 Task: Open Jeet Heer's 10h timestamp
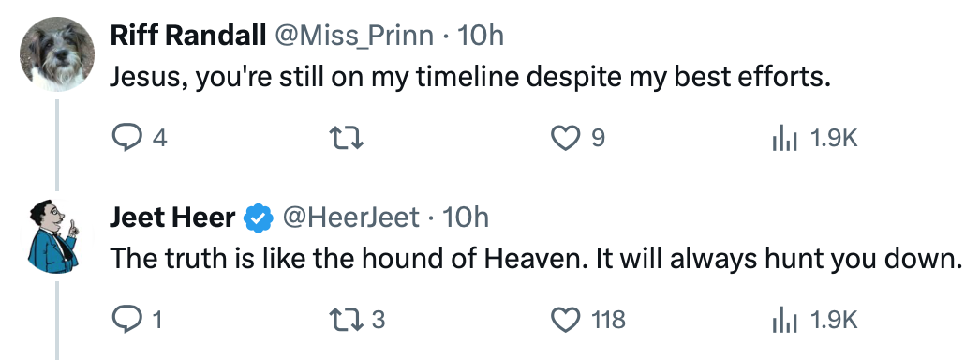[466, 217]
